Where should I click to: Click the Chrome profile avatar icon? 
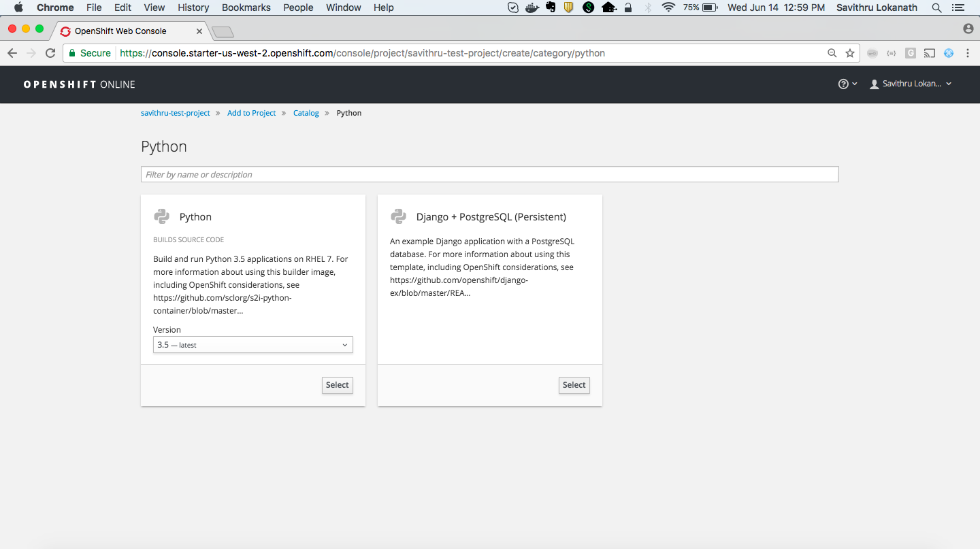(x=968, y=29)
